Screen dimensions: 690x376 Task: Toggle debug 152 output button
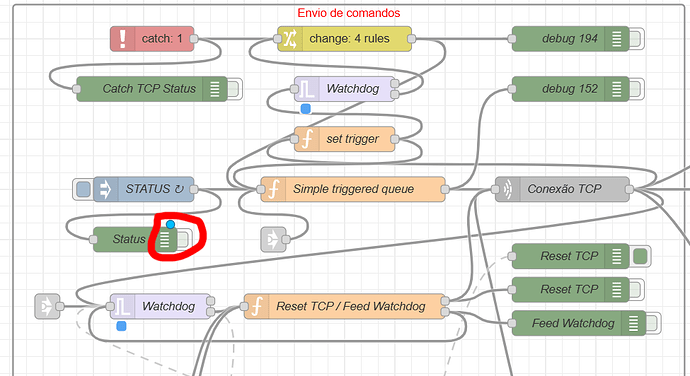636,89
